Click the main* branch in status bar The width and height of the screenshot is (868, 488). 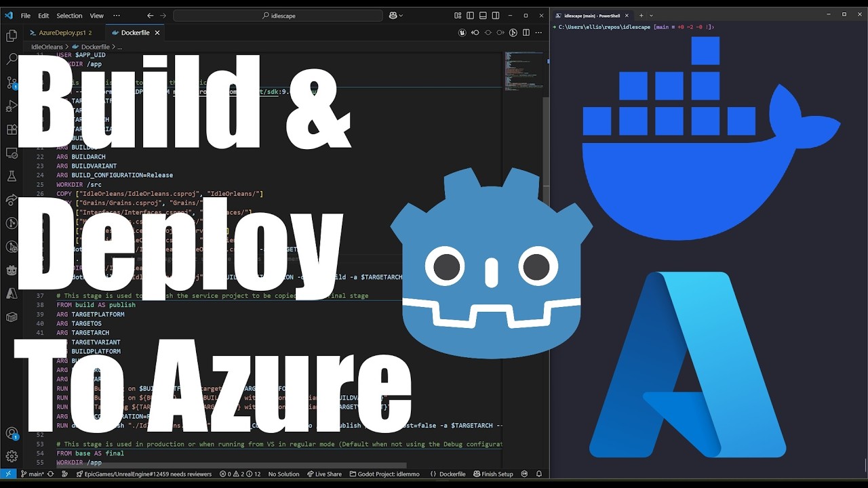click(32, 474)
